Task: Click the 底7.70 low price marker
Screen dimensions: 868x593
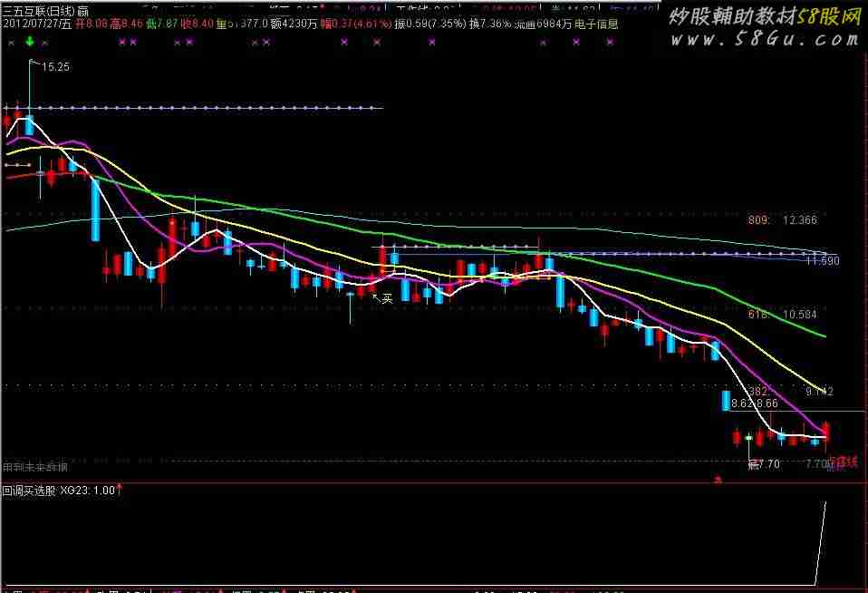Action: click(764, 464)
